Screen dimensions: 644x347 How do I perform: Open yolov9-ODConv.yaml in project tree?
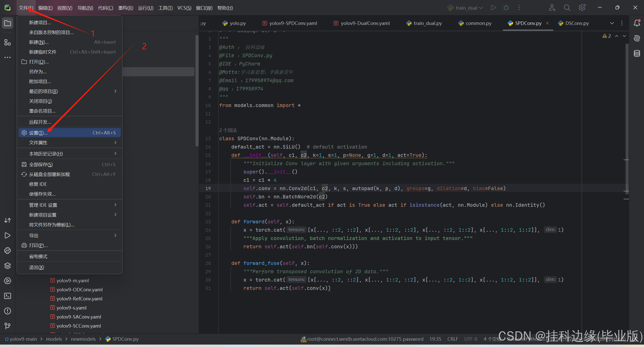pos(77,290)
